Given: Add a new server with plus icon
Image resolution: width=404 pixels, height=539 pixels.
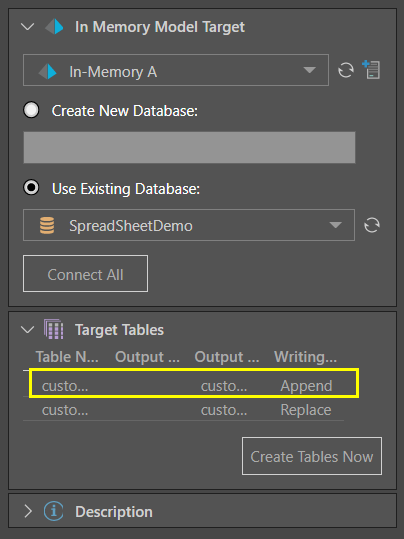Looking at the screenshot, I should point(371,69).
